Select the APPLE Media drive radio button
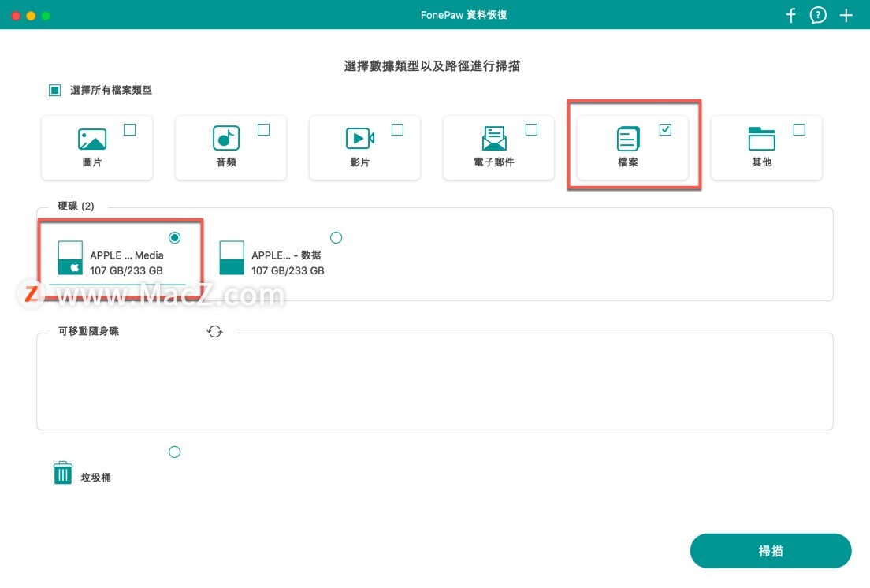Screen dimensions: 870x588 point(175,237)
